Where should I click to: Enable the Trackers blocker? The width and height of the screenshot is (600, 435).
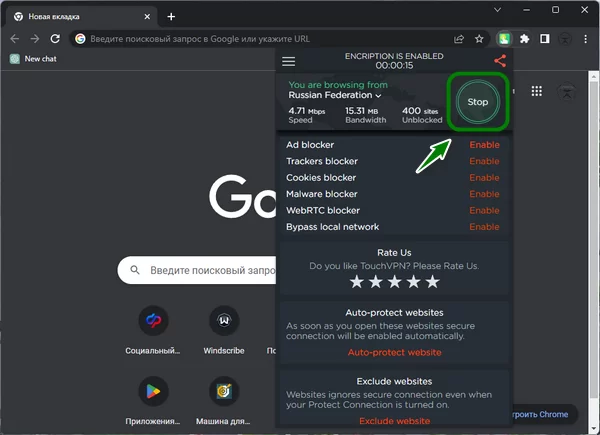click(484, 161)
